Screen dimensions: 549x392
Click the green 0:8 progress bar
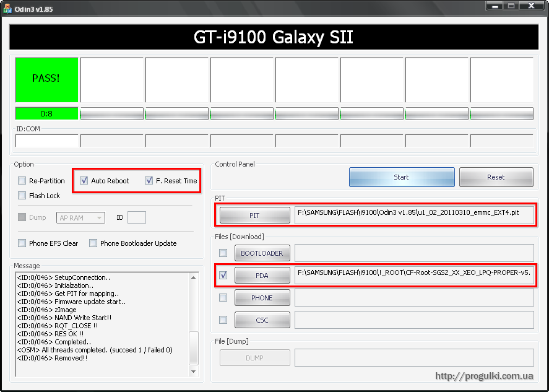coord(46,114)
